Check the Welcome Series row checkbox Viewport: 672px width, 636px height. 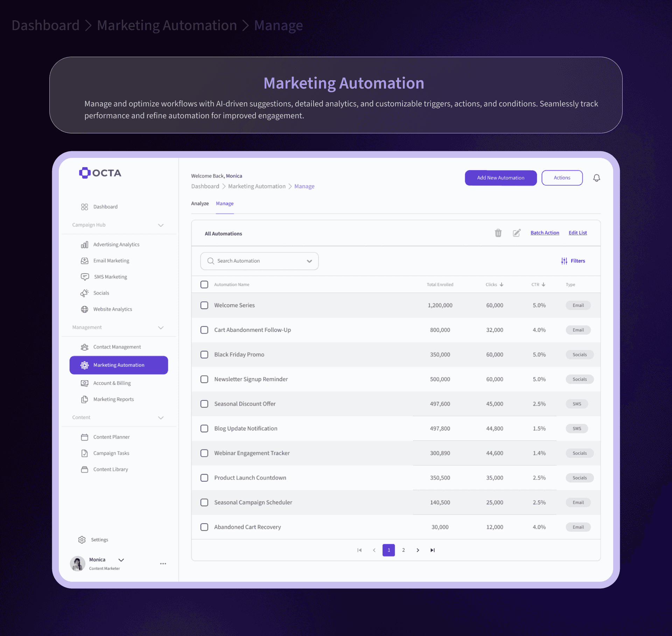(x=204, y=305)
